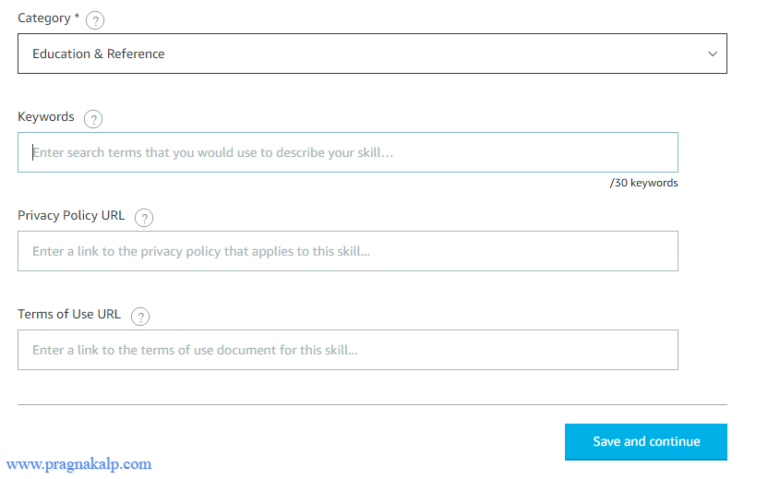Show help for Terms of Use URL

(x=140, y=316)
